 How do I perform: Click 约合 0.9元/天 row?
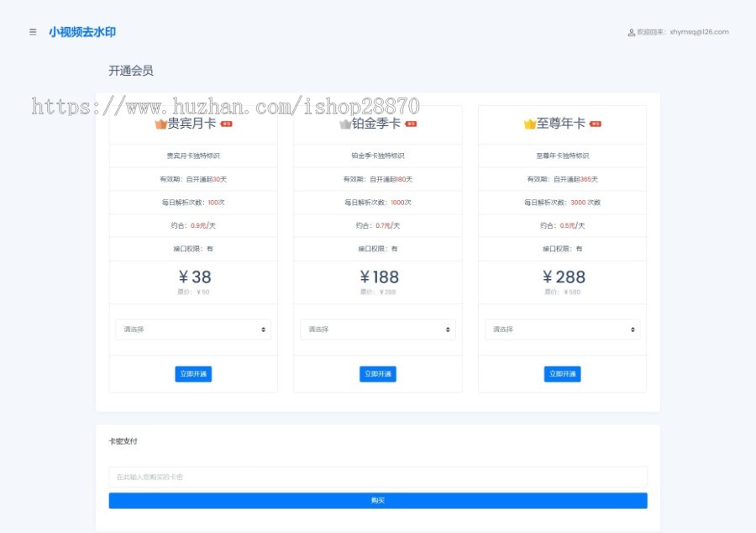pyautogui.click(x=193, y=225)
